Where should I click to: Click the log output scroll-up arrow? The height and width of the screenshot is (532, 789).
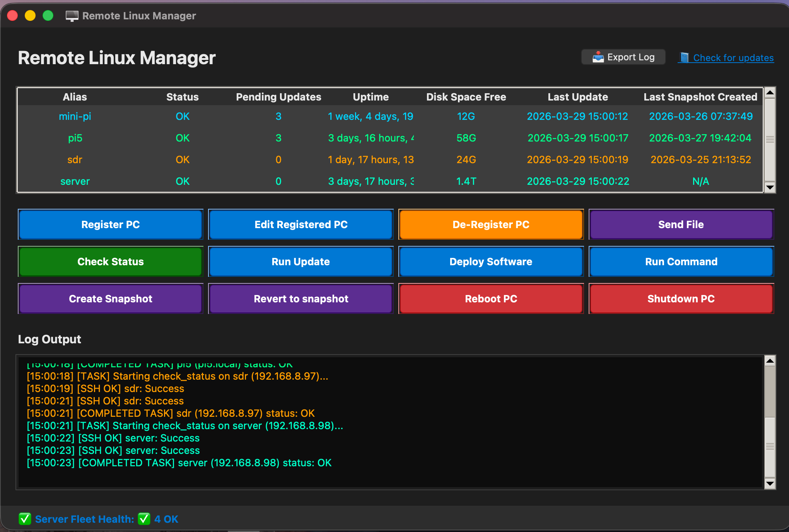point(770,361)
